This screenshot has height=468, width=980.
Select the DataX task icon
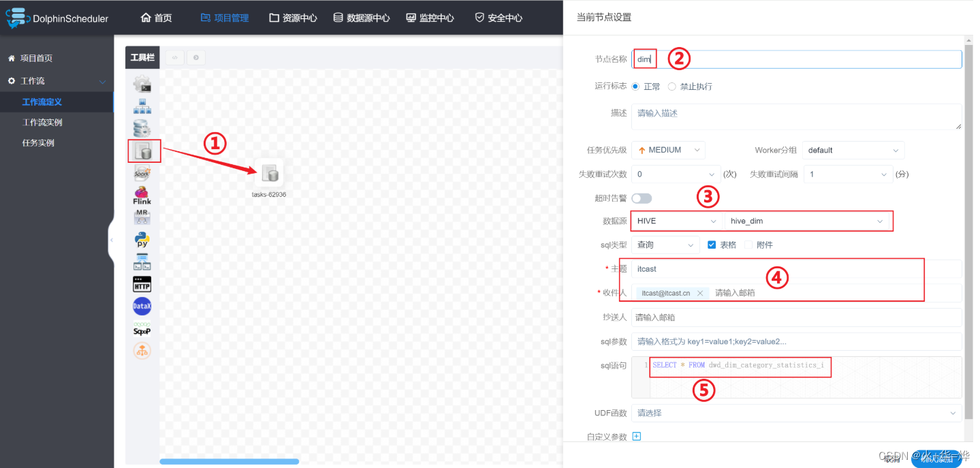click(142, 307)
